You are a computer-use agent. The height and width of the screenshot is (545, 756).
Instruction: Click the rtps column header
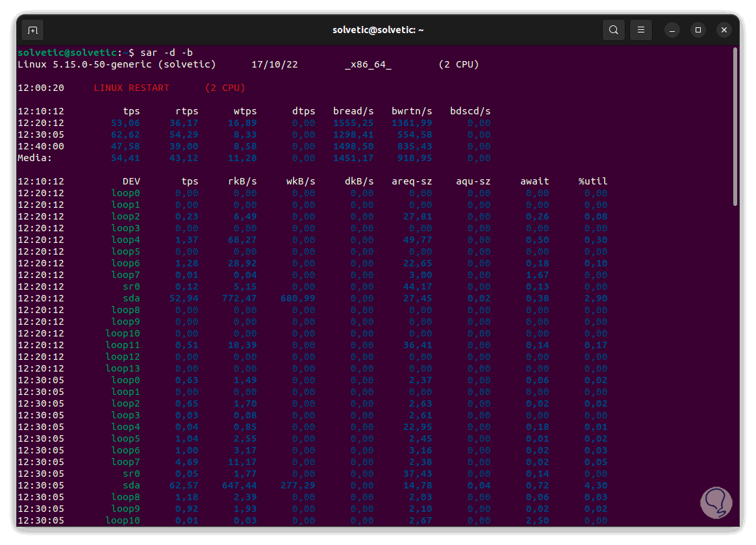point(186,112)
